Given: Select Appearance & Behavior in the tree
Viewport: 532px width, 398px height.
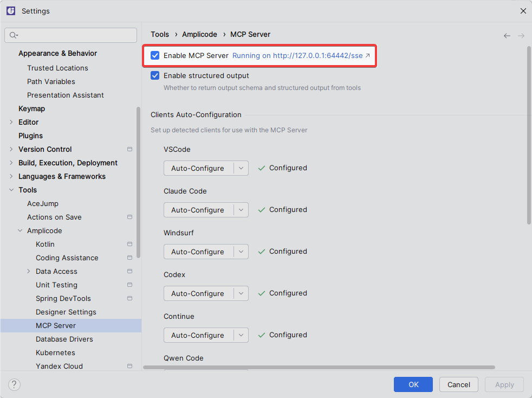Looking at the screenshot, I should 57,53.
